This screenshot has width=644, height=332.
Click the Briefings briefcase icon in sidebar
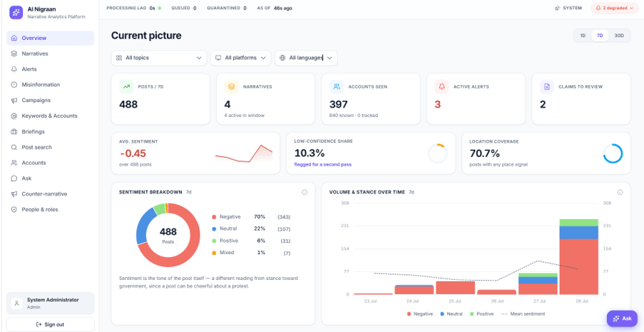tap(14, 131)
